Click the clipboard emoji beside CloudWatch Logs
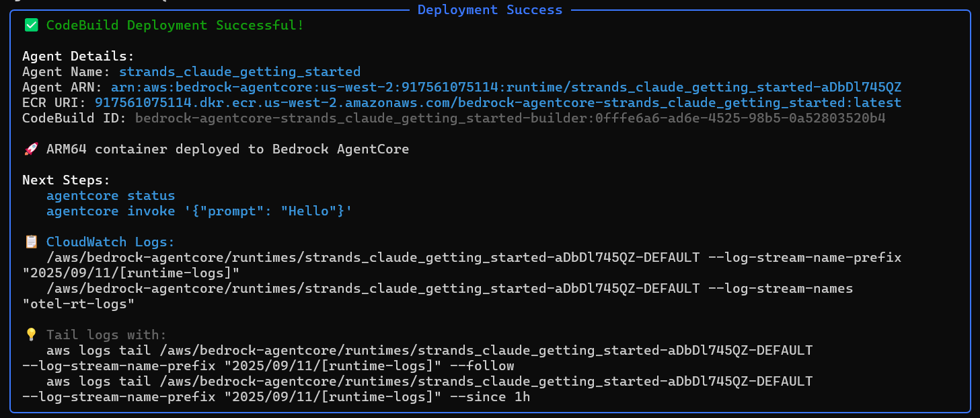The width and height of the screenshot is (980, 418). pos(31,242)
